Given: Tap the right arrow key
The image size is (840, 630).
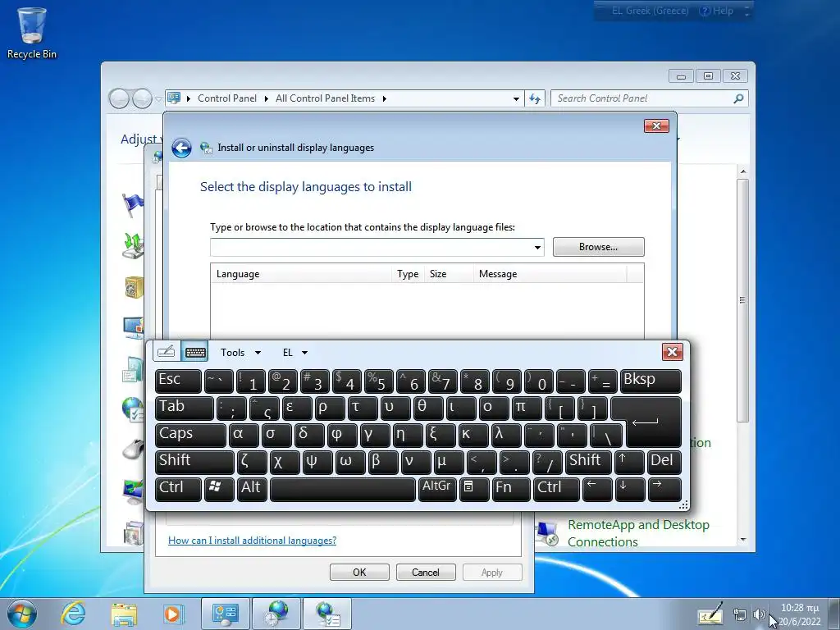Looking at the screenshot, I should 664,489.
